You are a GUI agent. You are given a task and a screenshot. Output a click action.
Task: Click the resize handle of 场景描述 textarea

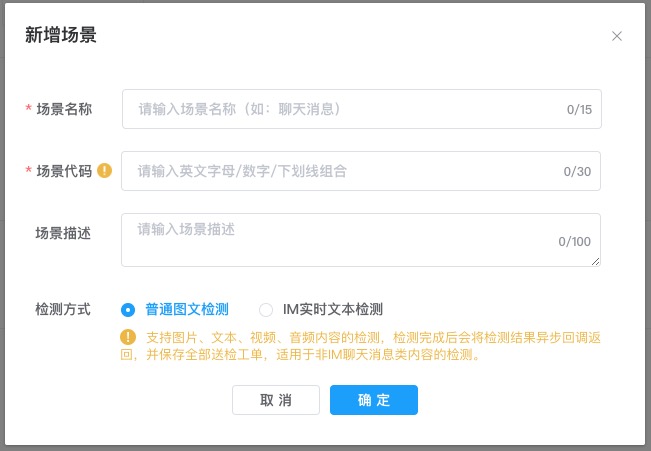[595, 262]
